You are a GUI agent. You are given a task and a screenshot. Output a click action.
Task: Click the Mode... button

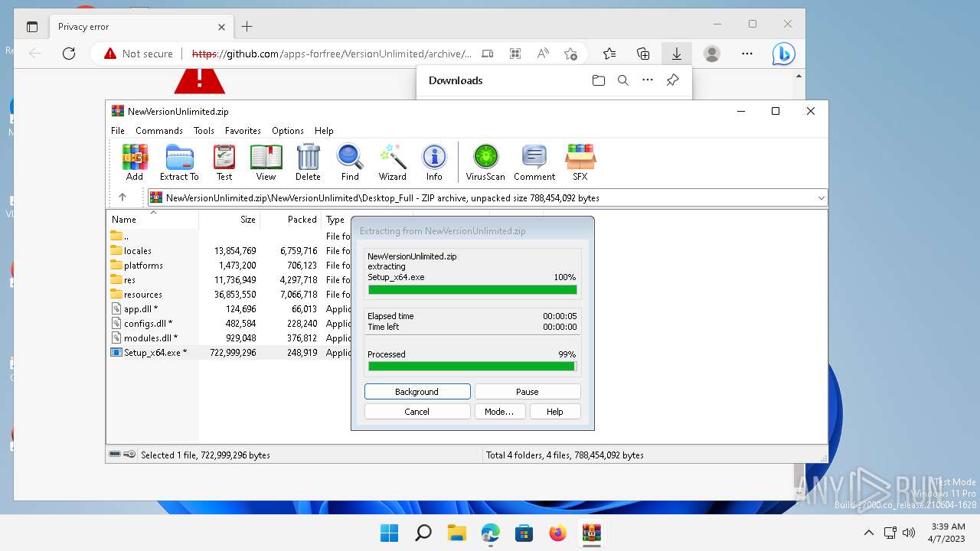click(499, 412)
